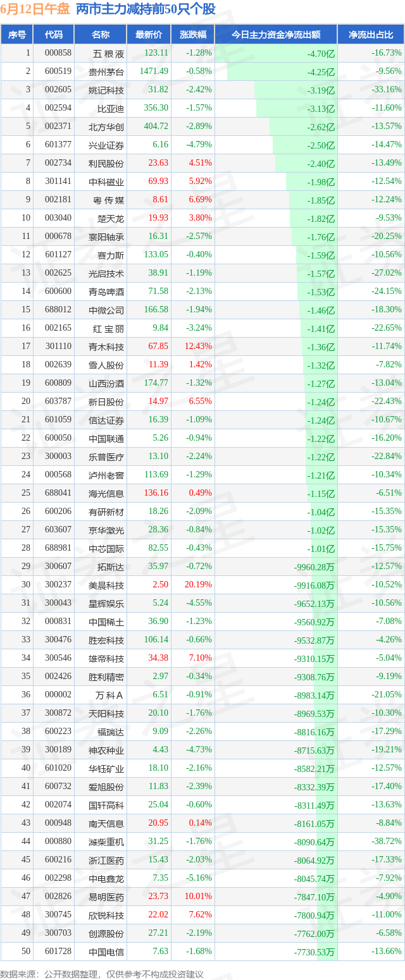This screenshot has width=405, height=980.
Task: Select stock name 福瑞达
Action: [x=111, y=732]
